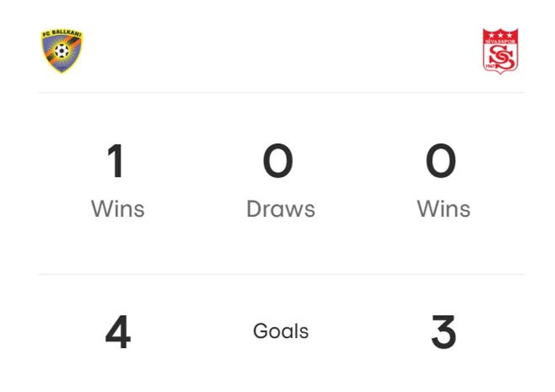Click the Wins label under Sivasspor's 0
Screen dimensions: 555x392
click(x=443, y=208)
